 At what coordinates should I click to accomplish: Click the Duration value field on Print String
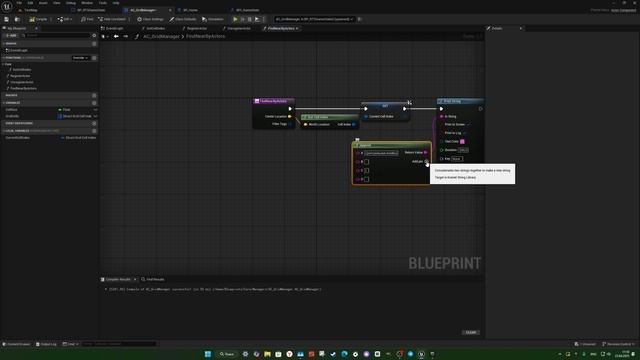[x=463, y=150]
